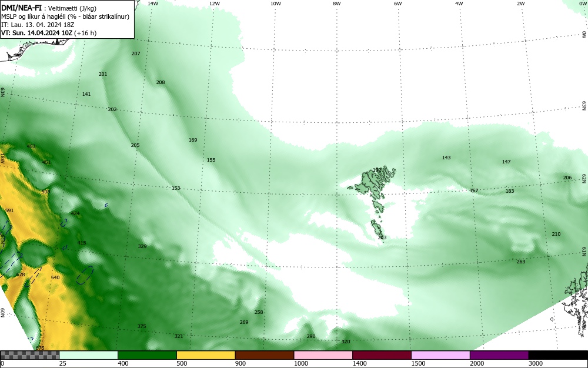Screen dimensions: 588x368
Task: Click the black legend swatch above 3000
Action: 558,355
